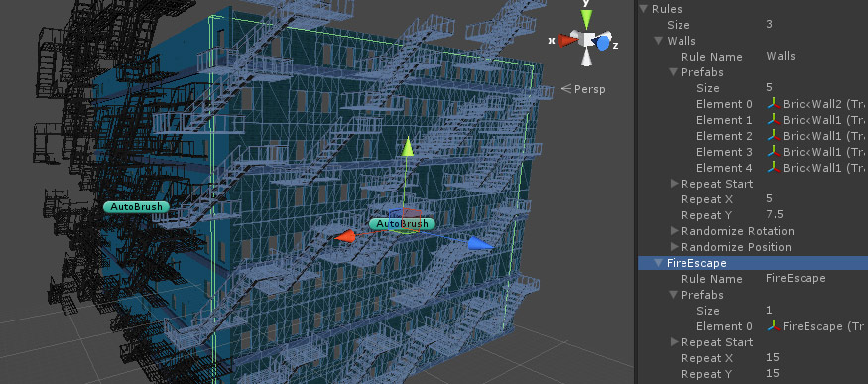Viewport: 868px width, 384px height.
Task: Click the transform icon beside FireEscape prefab
Action: 774,326
